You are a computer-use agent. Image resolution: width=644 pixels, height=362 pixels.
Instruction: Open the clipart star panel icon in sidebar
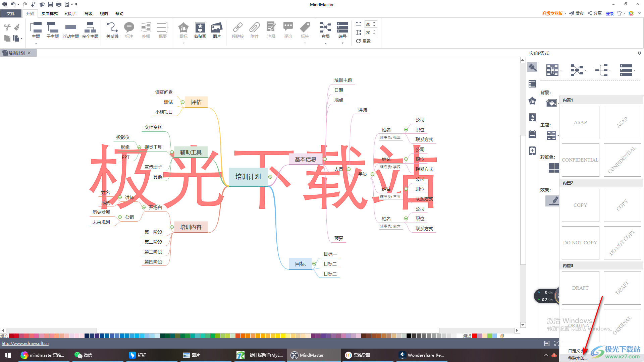click(x=532, y=117)
